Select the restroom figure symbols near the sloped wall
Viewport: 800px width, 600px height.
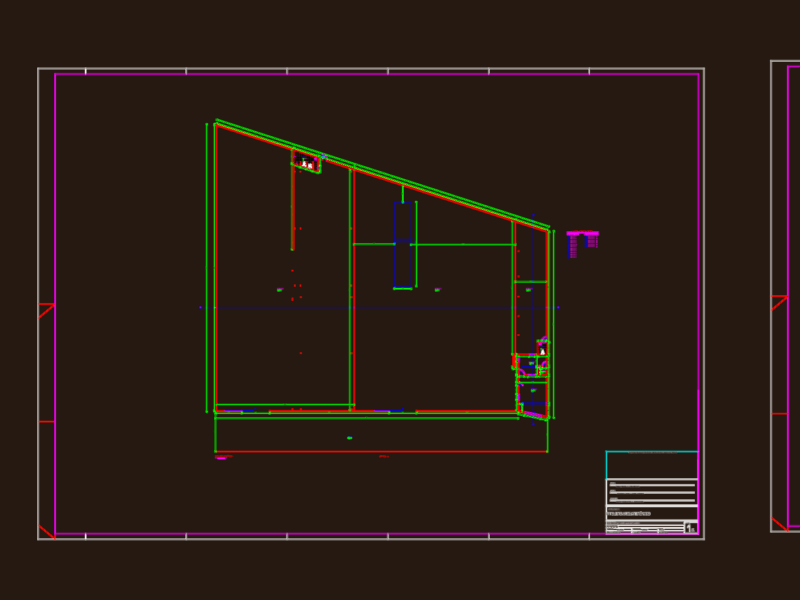(x=307, y=164)
